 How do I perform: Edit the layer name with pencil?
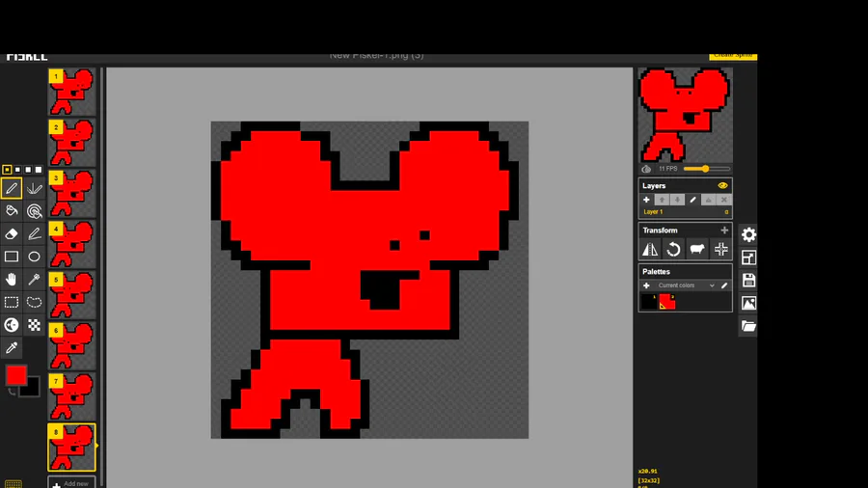tap(692, 200)
